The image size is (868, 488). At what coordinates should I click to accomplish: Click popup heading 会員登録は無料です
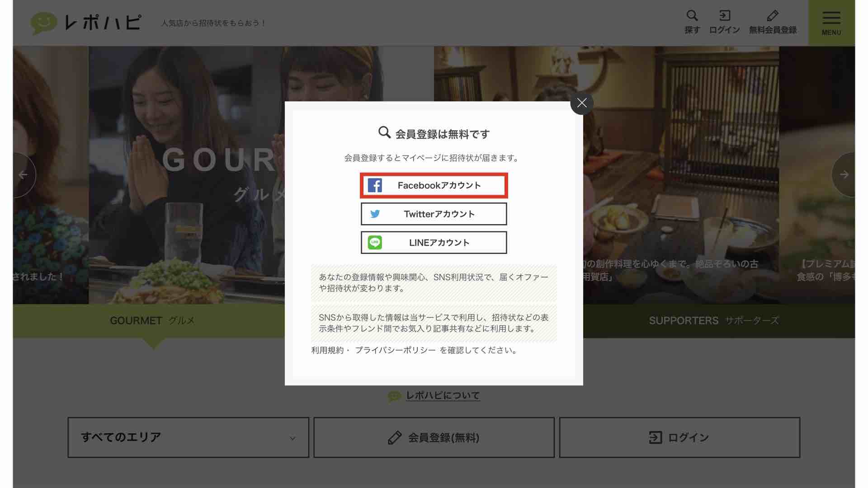click(x=443, y=134)
